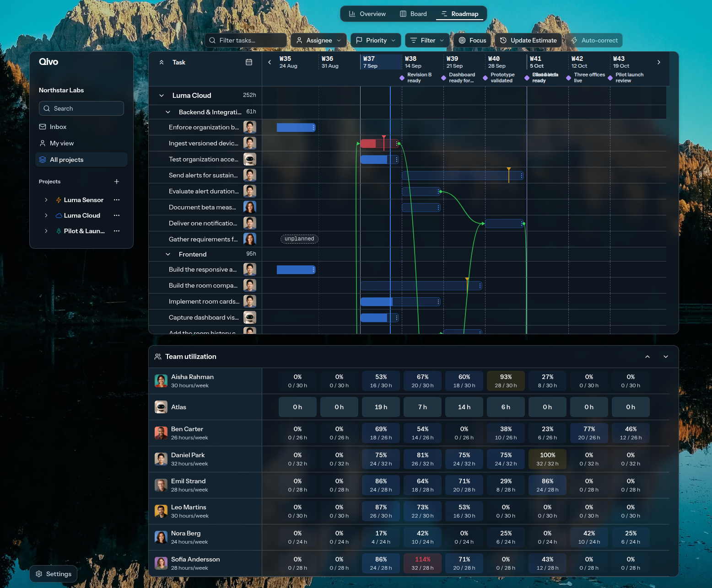Screen dimensions: 712x588
Task: Click Leo Martins' avatar in utilization
Action: click(x=161, y=511)
